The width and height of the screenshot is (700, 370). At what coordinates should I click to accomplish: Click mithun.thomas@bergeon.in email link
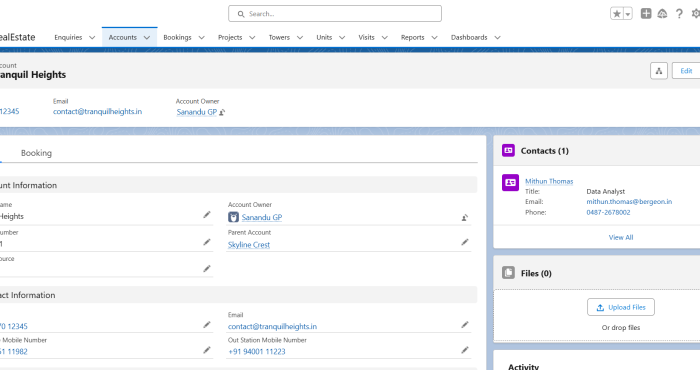[x=629, y=202]
